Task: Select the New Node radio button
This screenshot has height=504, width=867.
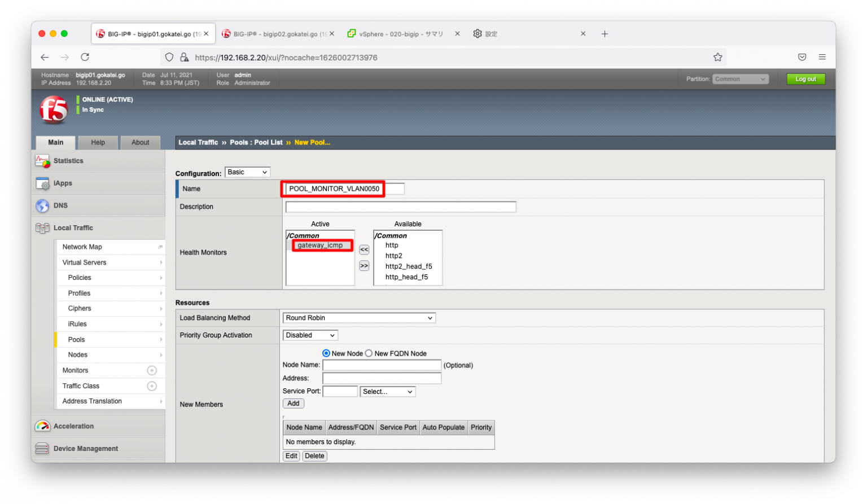Action: pos(326,353)
